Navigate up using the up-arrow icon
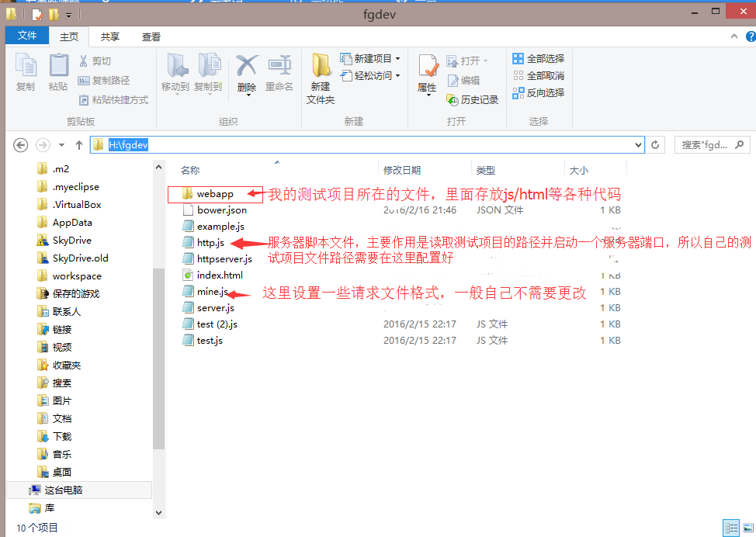 (x=80, y=144)
